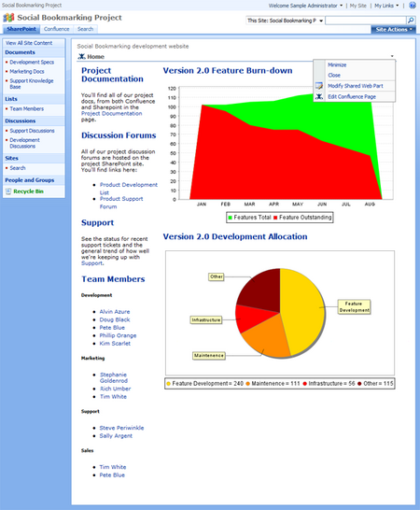Click the dark red Other legend dot

coord(359,384)
